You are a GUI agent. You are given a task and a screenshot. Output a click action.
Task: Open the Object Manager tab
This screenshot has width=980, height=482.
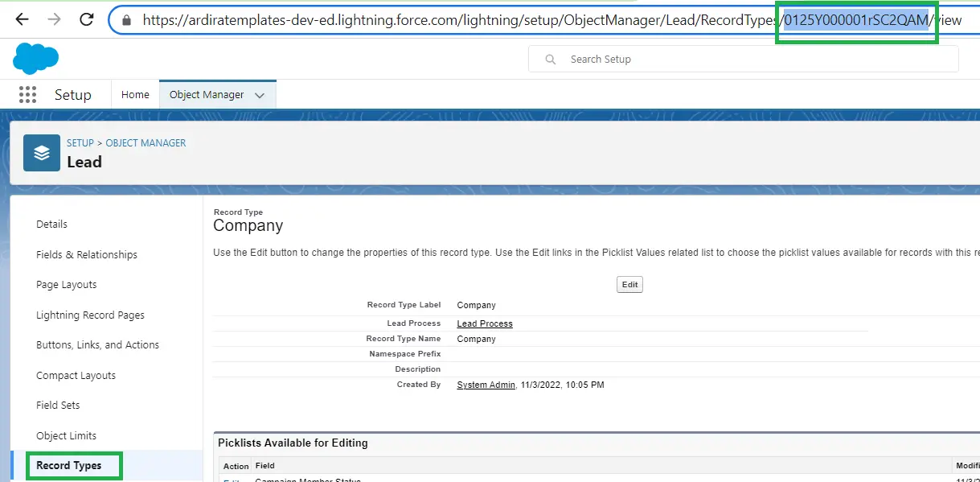pos(208,94)
